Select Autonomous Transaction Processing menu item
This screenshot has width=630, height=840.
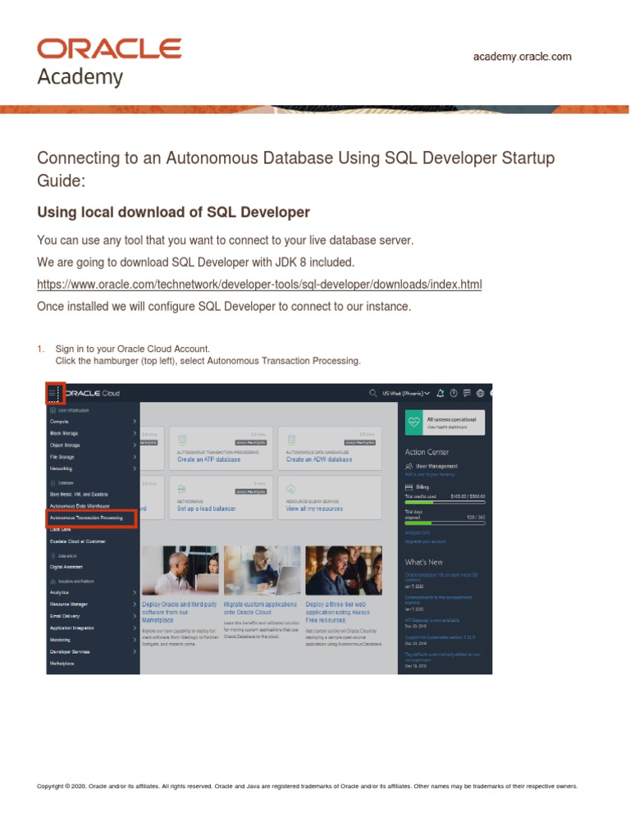[x=86, y=518]
